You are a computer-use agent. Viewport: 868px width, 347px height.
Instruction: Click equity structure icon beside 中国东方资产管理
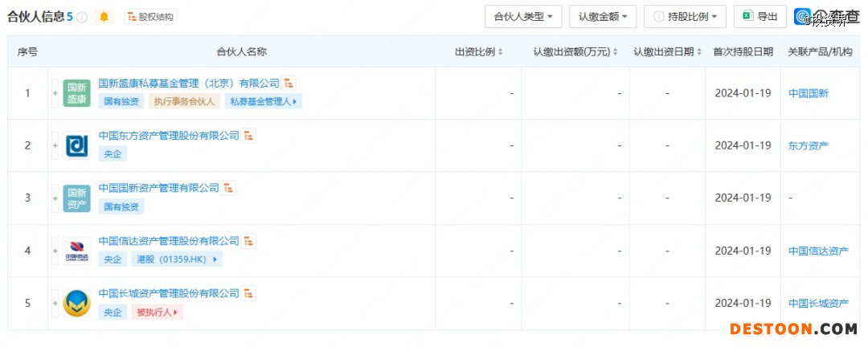click(x=248, y=136)
